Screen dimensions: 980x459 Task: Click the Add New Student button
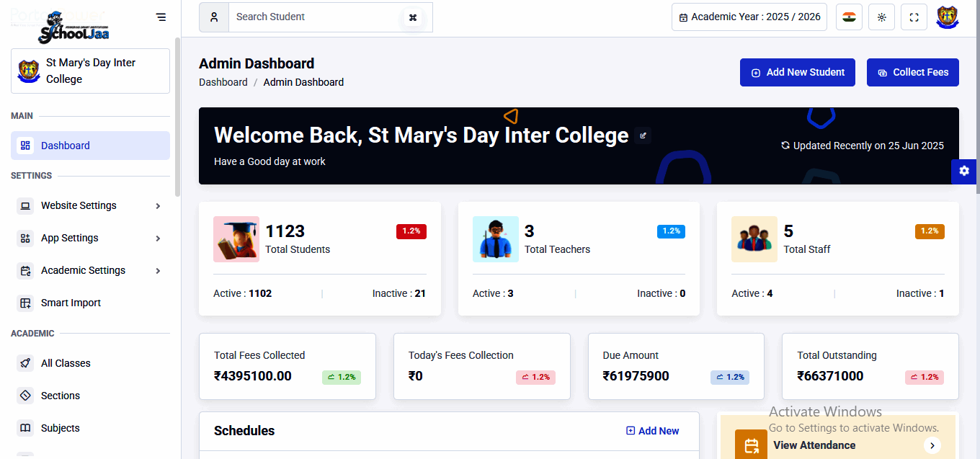[x=797, y=72]
